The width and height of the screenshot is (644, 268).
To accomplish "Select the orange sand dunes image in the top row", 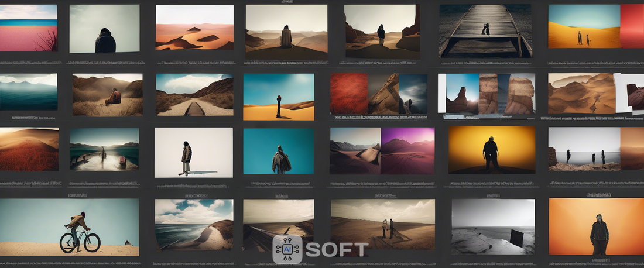I will [x=194, y=28].
